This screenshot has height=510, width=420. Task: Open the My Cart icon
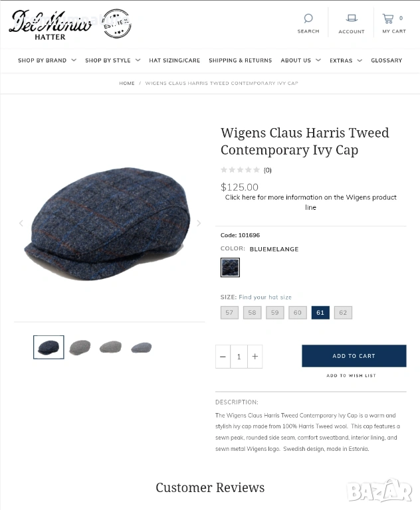(387, 19)
